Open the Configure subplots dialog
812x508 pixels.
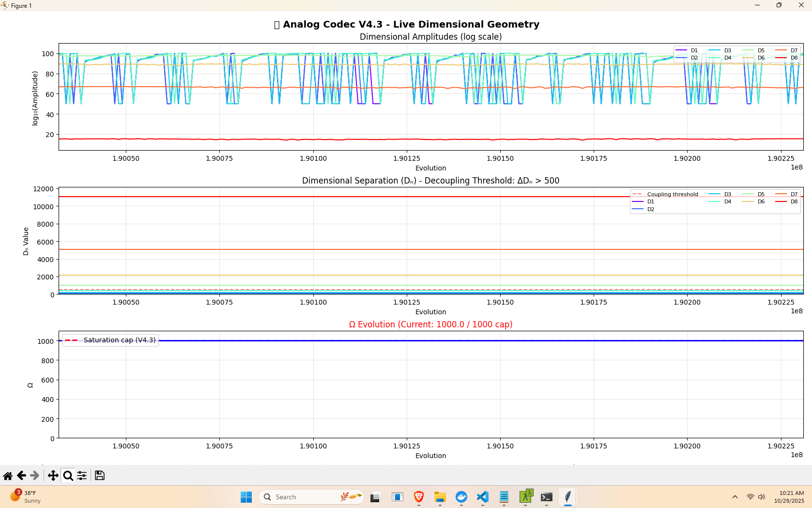[x=82, y=476]
